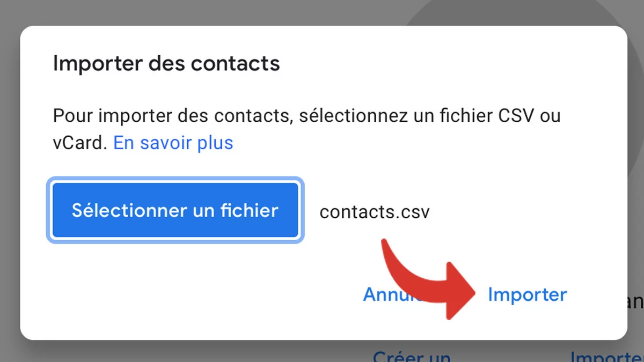Click the partially hidden Créer un link below dialog

[x=412, y=356]
